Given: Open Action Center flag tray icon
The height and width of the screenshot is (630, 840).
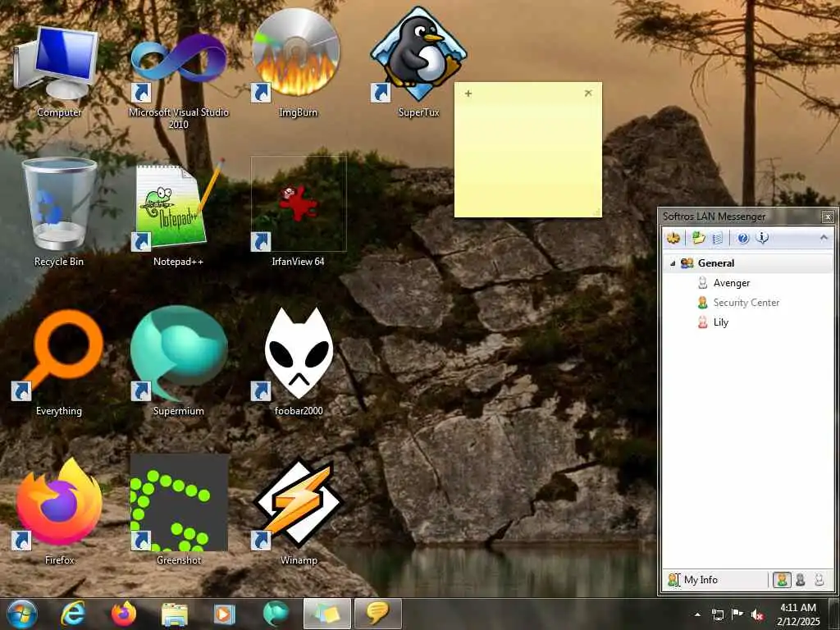Looking at the screenshot, I should click(x=737, y=614).
